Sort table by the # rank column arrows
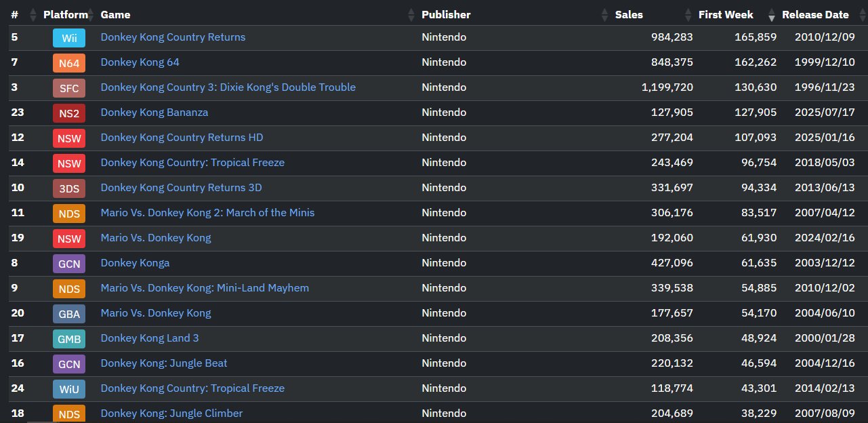The width and height of the screenshot is (868, 423). coord(34,15)
